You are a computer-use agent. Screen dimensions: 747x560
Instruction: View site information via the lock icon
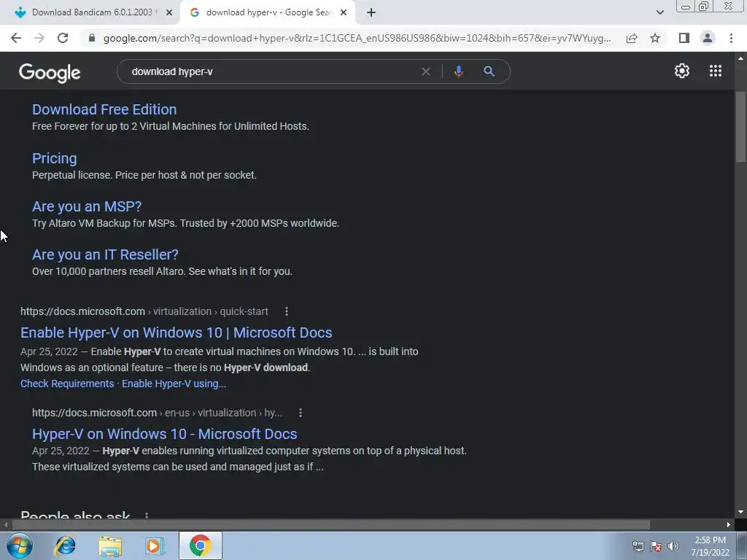pyautogui.click(x=92, y=38)
